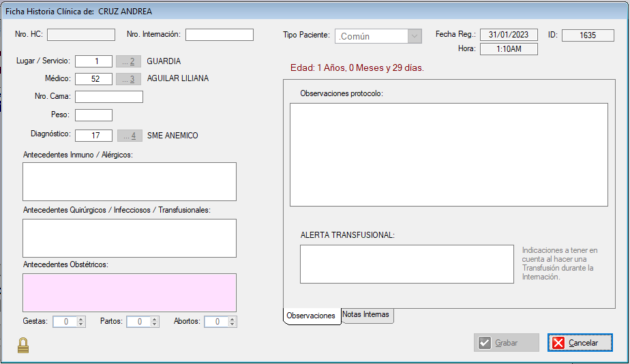630x364 pixels.
Task: Click the Antecedentes Inmuno / Alérgicos box
Action: coord(130,181)
